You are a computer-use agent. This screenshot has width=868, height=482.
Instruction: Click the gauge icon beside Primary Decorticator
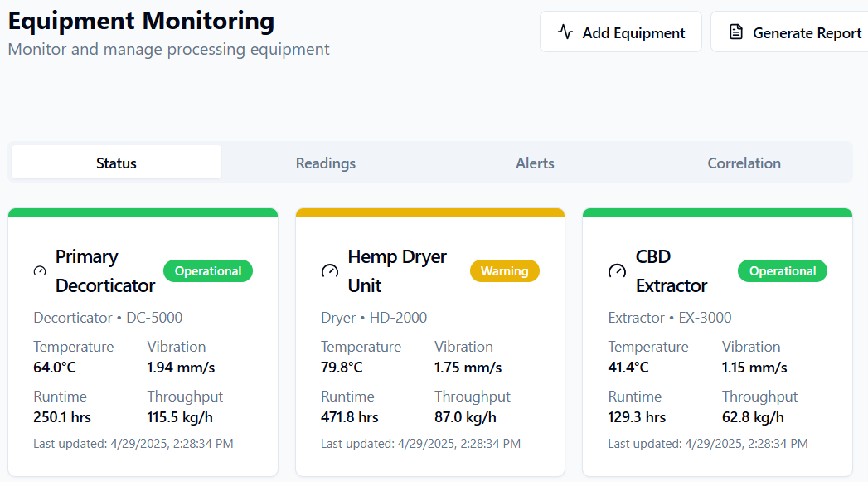[x=40, y=271]
